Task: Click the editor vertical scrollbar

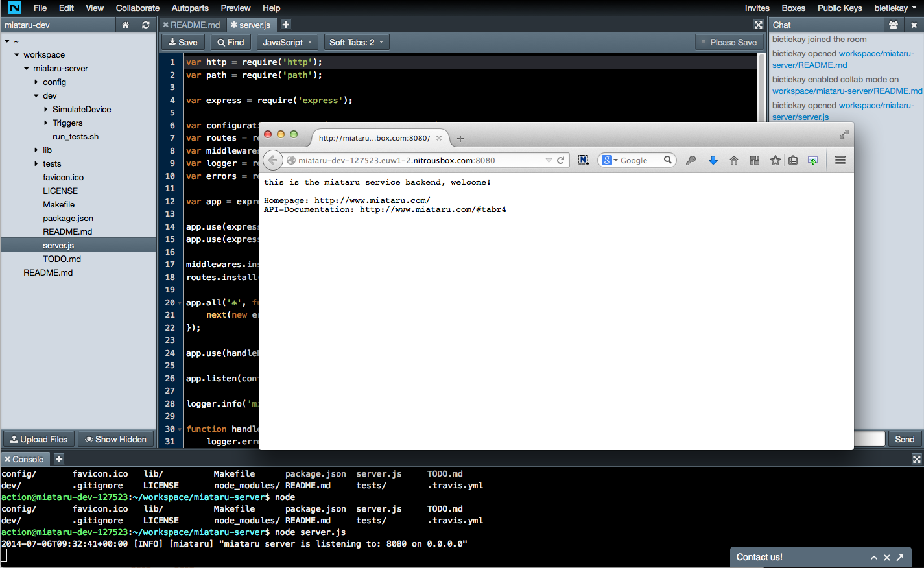Action: click(x=762, y=87)
